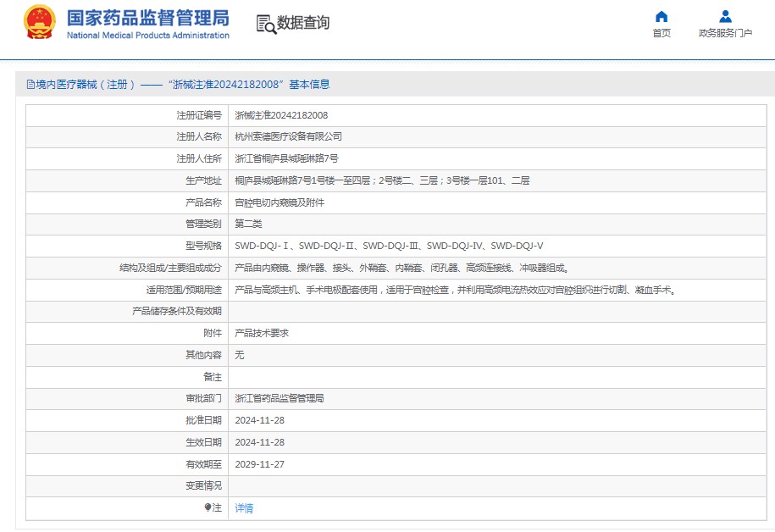Open the 数据查询 search icon
This screenshot has width=775, height=532.
pyautogui.click(x=266, y=25)
